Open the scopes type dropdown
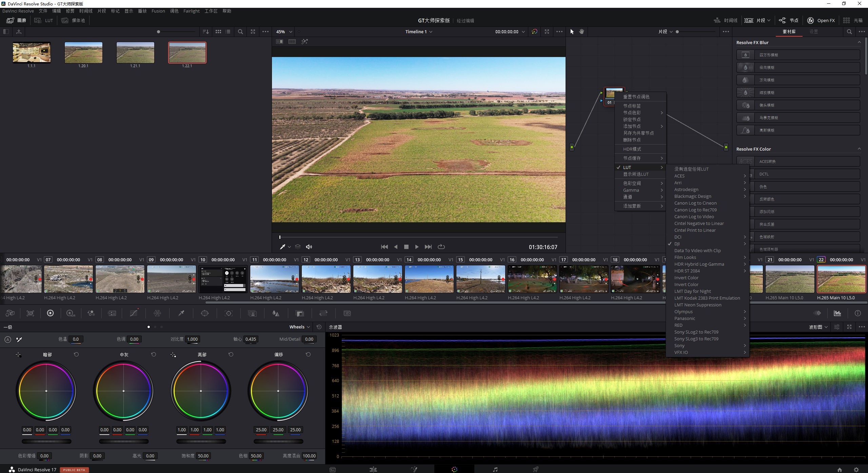The width and height of the screenshot is (868, 473). click(818, 327)
